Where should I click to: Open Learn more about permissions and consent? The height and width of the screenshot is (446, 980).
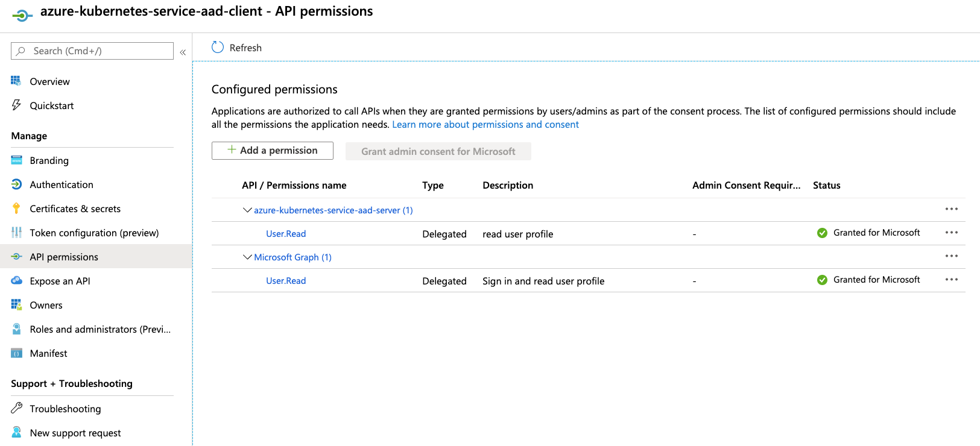tap(485, 124)
